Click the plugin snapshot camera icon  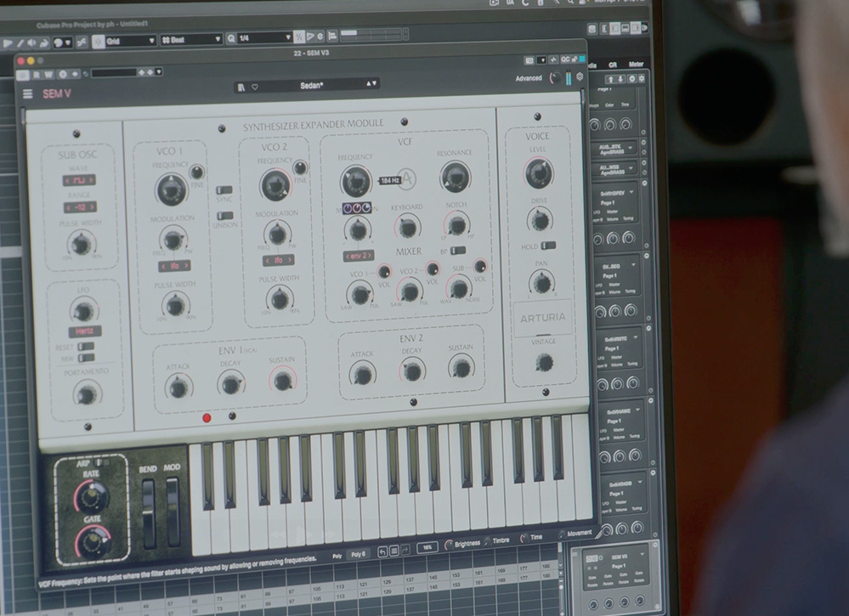(x=529, y=60)
